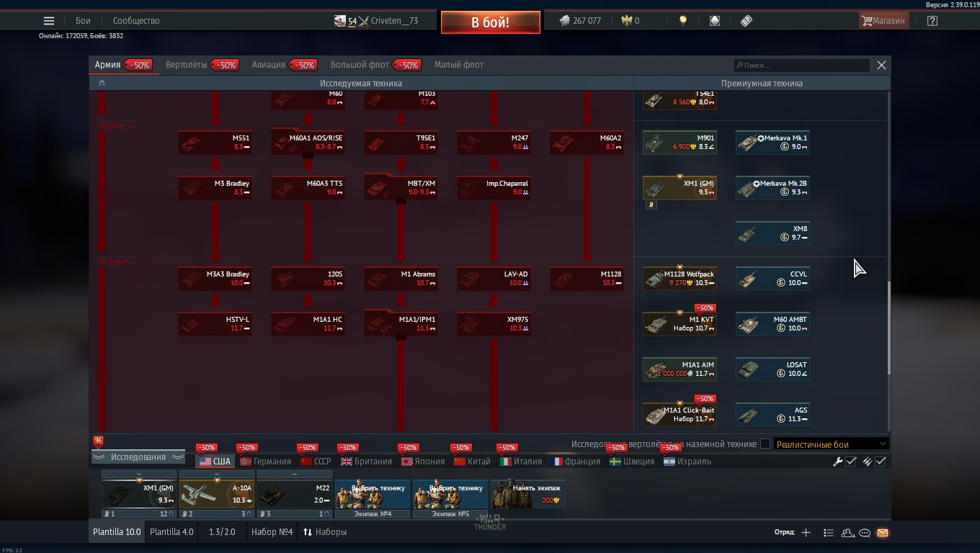The width and height of the screenshot is (980, 553).
Task: Expand the Исследования panel toggle
Action: coord(138,457)
